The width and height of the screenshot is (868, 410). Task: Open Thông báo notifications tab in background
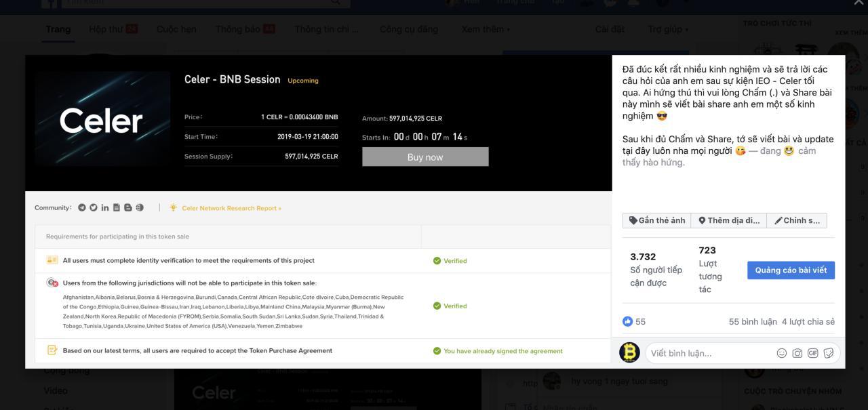pyautogui.click(x=245, y=29)
